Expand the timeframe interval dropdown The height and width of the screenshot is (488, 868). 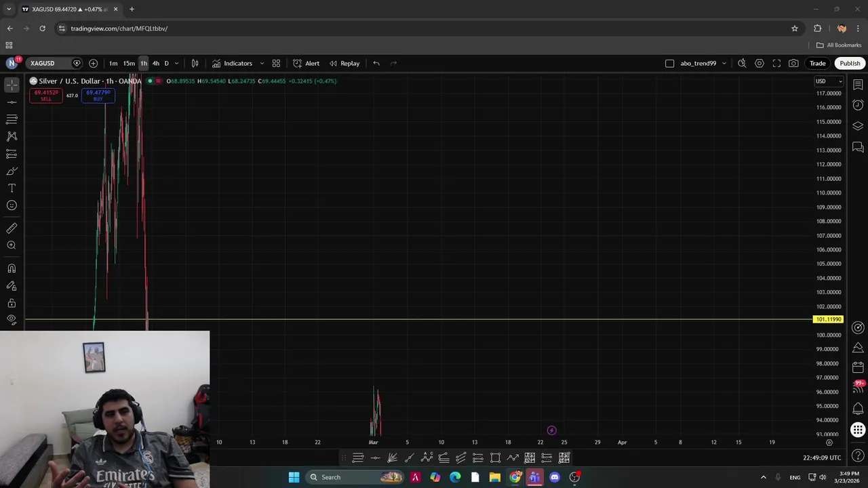[176, 63]
